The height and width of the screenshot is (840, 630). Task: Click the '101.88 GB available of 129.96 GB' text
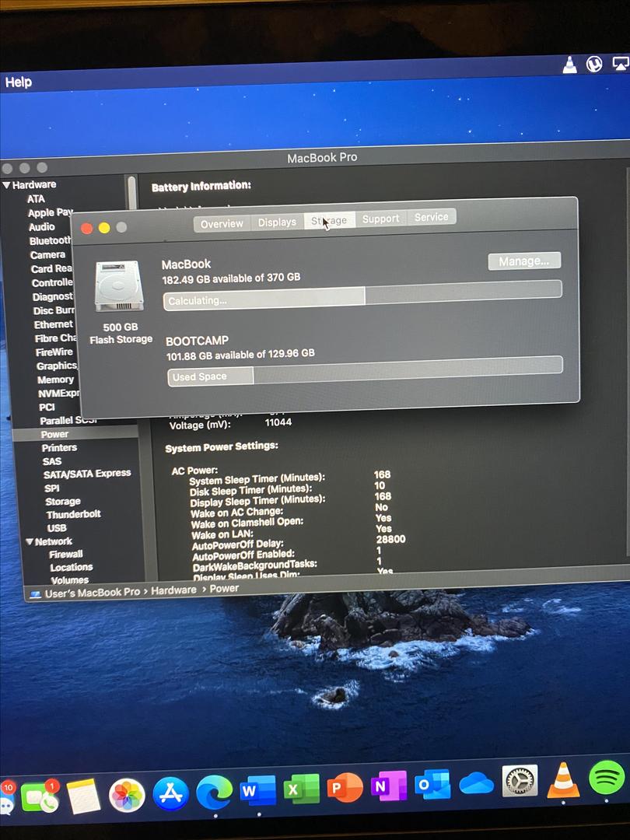tap(240, 355)
